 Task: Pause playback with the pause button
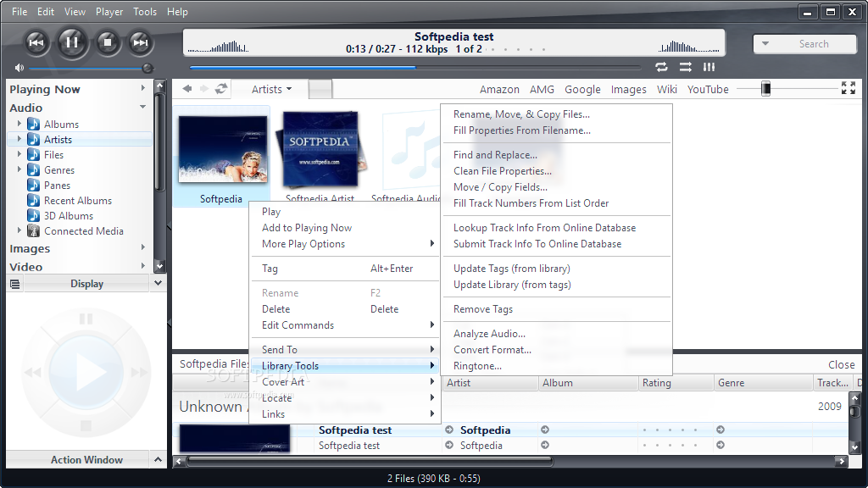(x=71, y=42)
